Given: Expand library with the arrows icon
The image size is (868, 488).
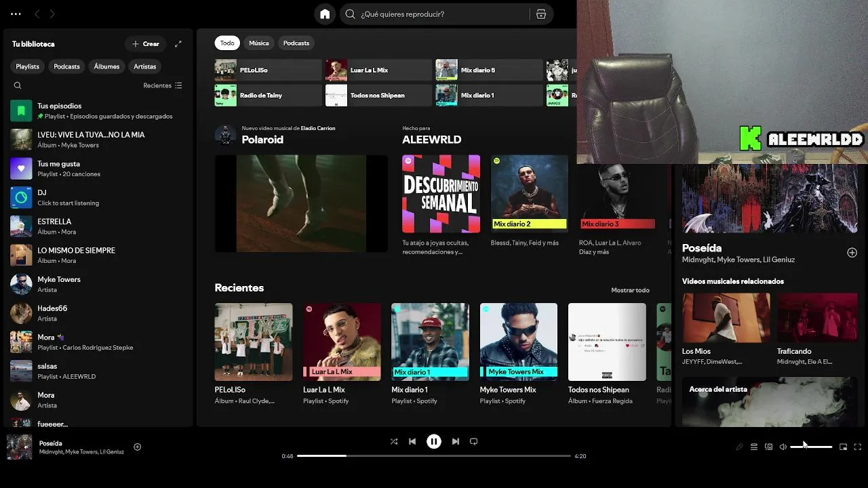Looking at the screenshot, I should [x=178, y=44].
